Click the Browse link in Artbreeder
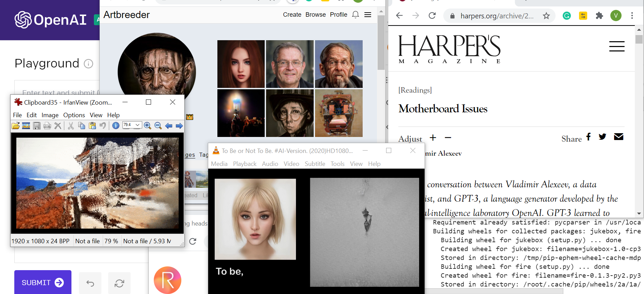The image size is (644, 294). click(x=316, y=15)
